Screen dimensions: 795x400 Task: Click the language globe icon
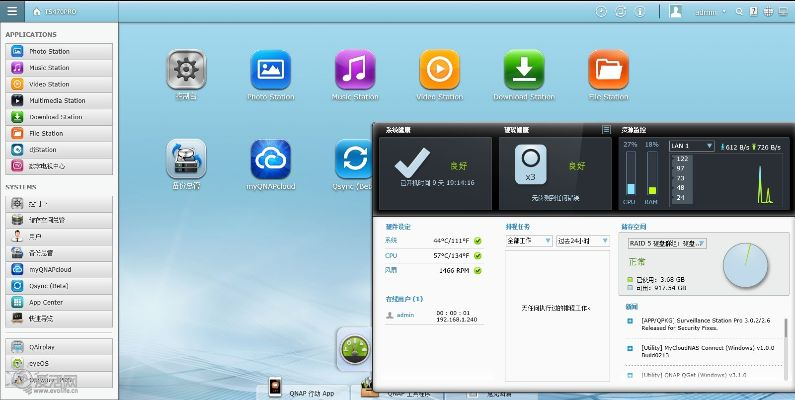769,12
